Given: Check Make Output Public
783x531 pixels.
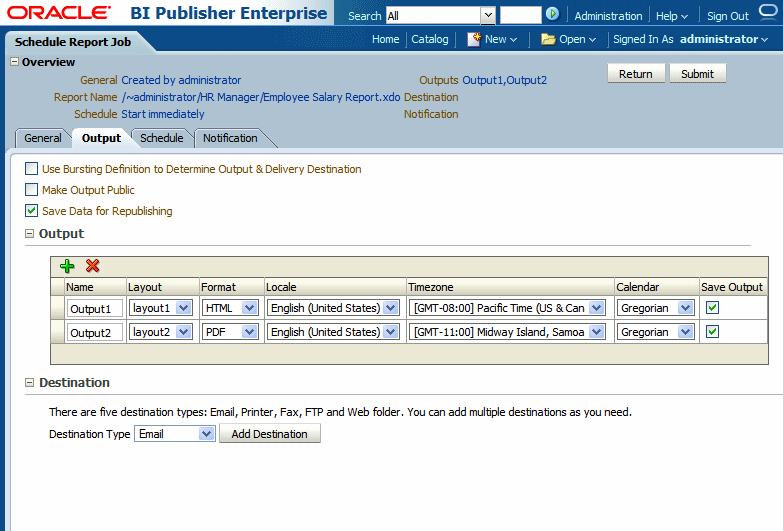Looking at the screenshot, I should 31,190.
